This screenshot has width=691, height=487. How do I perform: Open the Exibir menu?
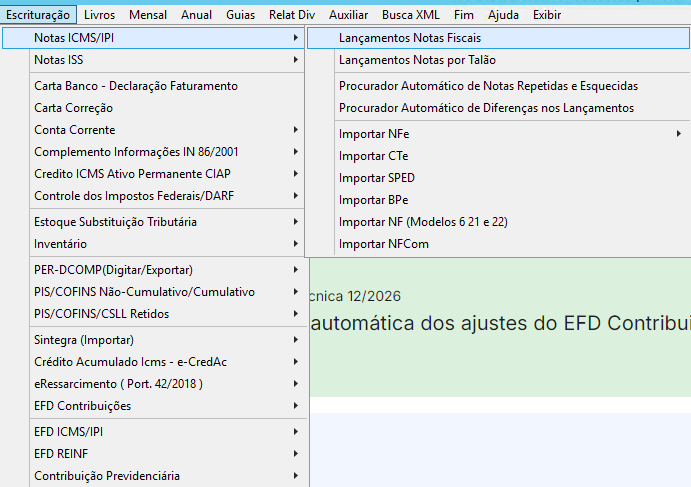pos(547,15)
